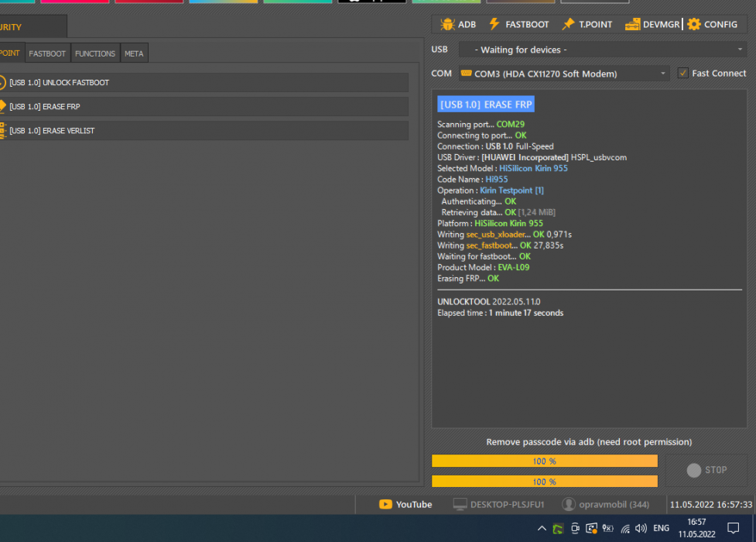The image size is (756, 542).
Task: Click the DESKTOP-PLSJFU1 computer icon
Action: pyautogui.click(x=460, y=504)
